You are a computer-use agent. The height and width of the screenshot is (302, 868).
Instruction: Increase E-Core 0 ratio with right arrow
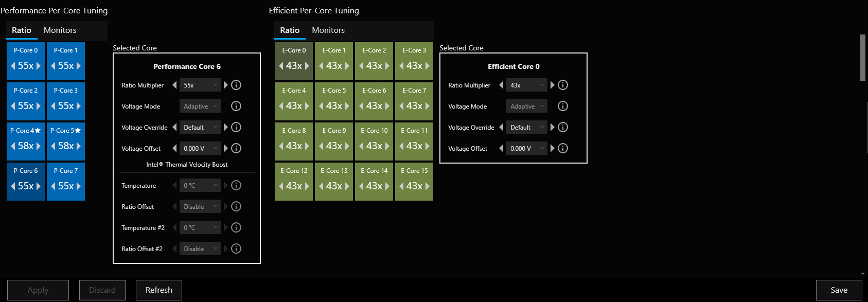pos(307,66)
